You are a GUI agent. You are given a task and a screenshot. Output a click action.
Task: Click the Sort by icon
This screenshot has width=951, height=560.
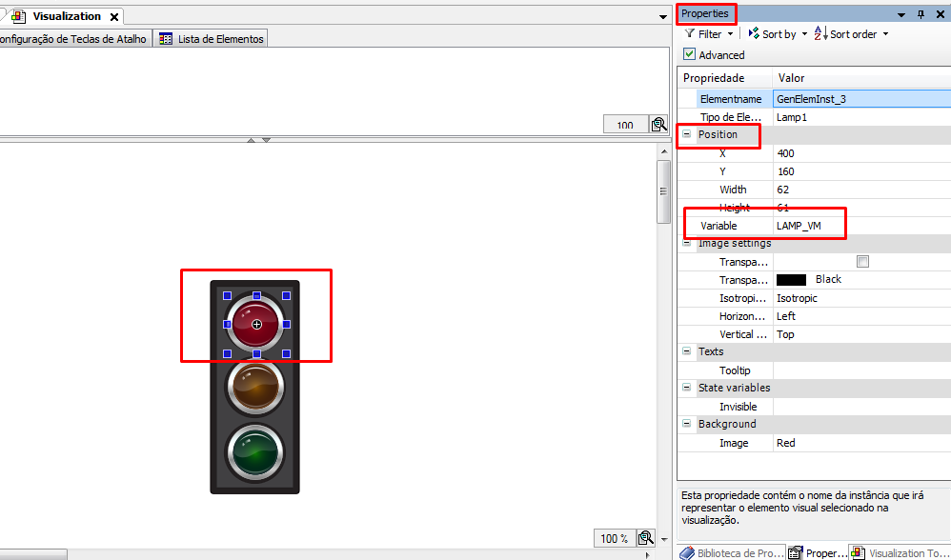tap(754, 33)
